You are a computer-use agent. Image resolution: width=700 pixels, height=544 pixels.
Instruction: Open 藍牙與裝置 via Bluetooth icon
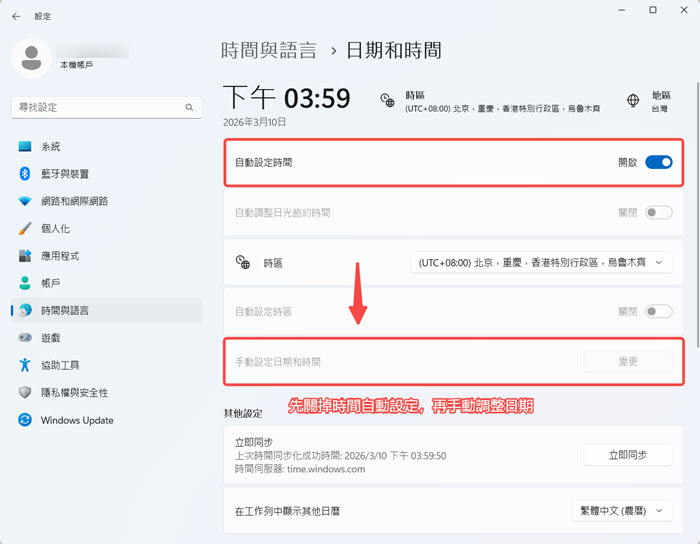coord(25,174)
